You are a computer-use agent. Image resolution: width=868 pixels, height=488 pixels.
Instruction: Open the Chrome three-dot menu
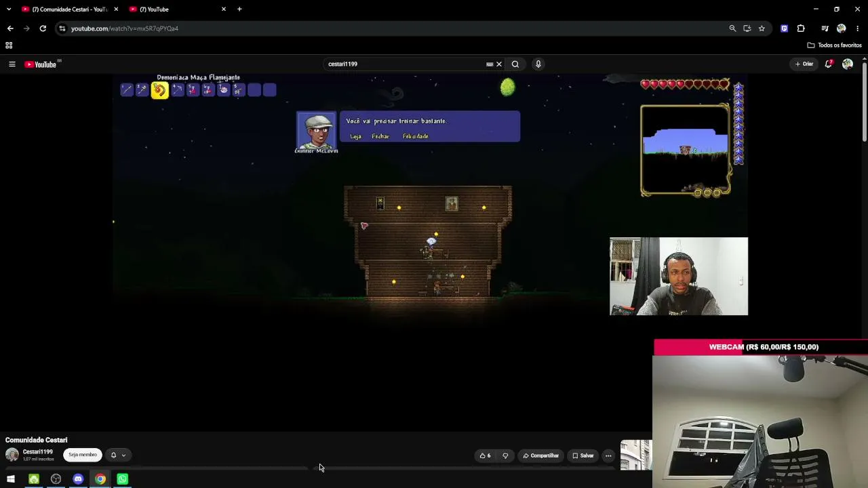point(858,28)
